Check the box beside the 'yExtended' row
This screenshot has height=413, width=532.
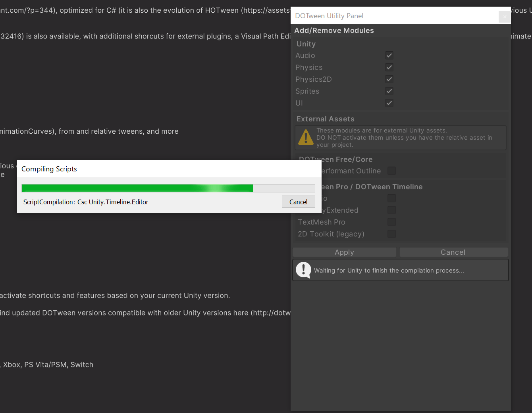391,210
